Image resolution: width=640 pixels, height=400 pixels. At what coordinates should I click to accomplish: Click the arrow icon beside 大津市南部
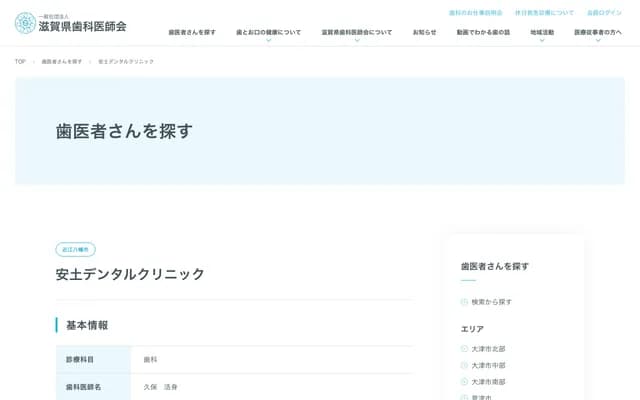tap(464, 382)
